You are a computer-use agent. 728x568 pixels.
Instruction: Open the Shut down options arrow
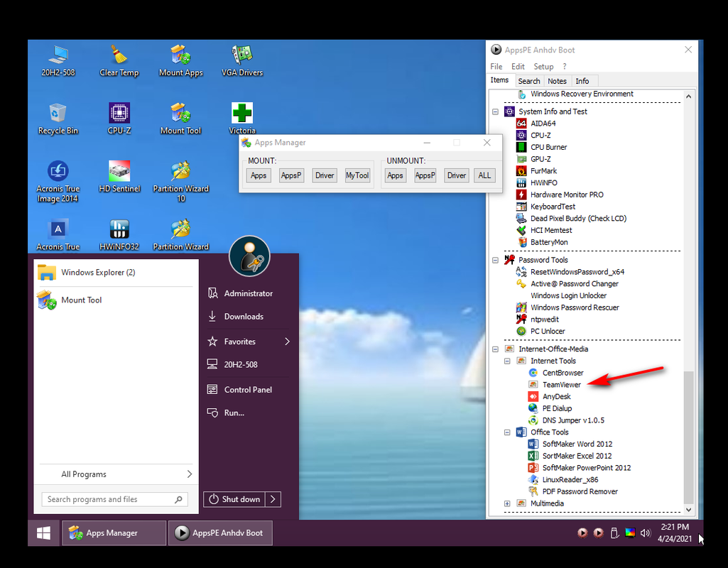point(273,499)
